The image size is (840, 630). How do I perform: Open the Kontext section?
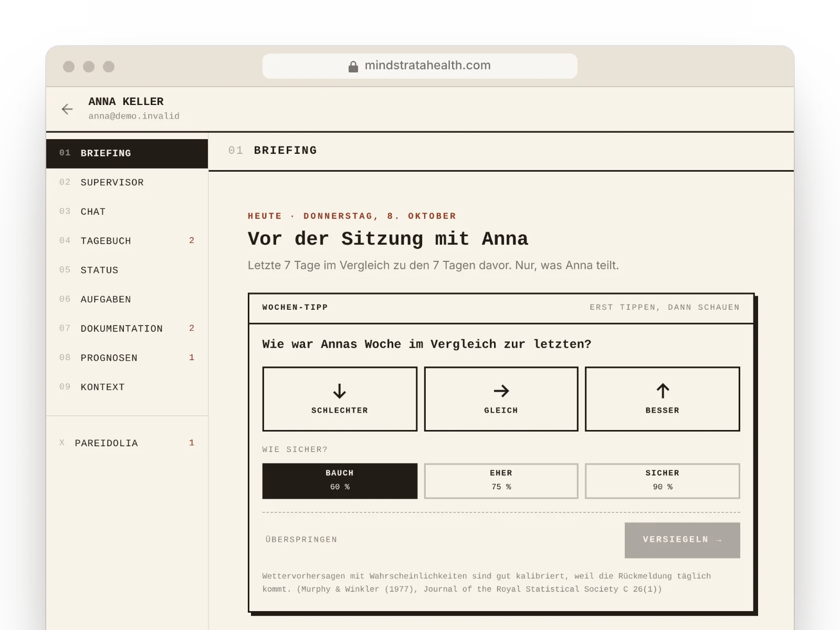(127, 387)
